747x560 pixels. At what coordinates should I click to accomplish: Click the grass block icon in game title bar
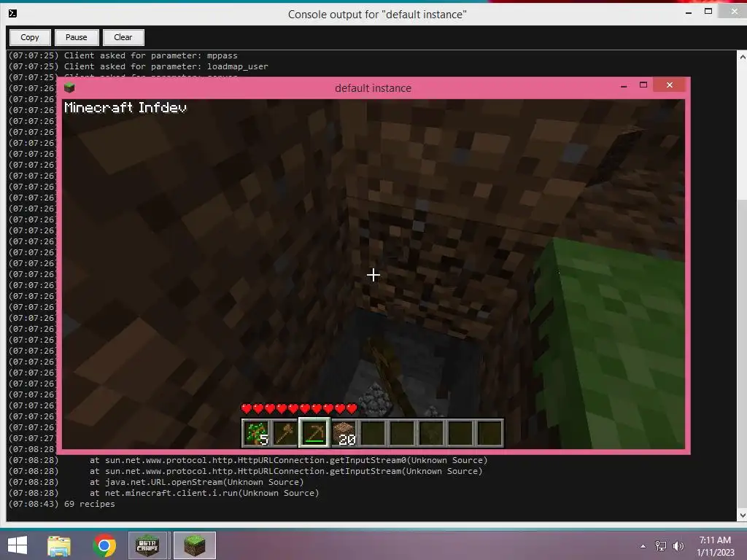pos(69,87)
